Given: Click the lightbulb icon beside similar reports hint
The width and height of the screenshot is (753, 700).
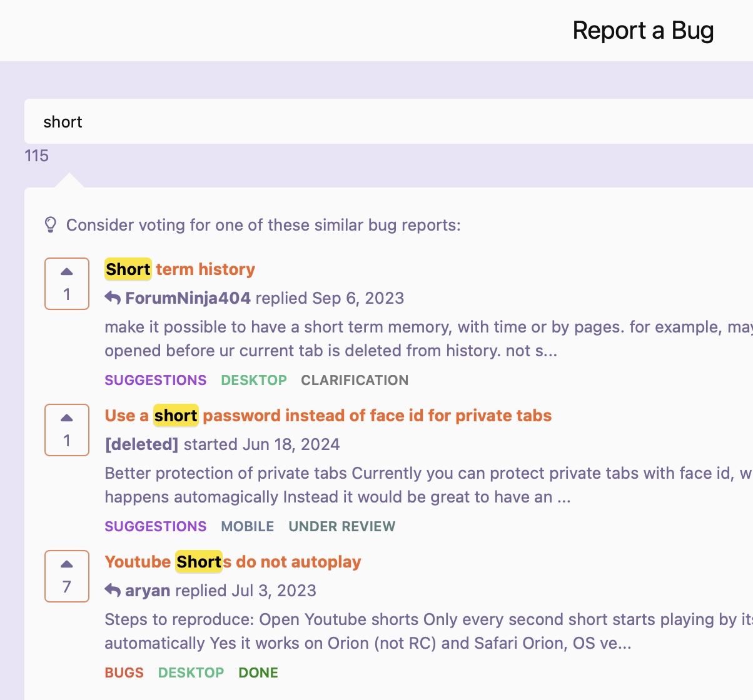Looking at the screenshot, I should 51,225.
